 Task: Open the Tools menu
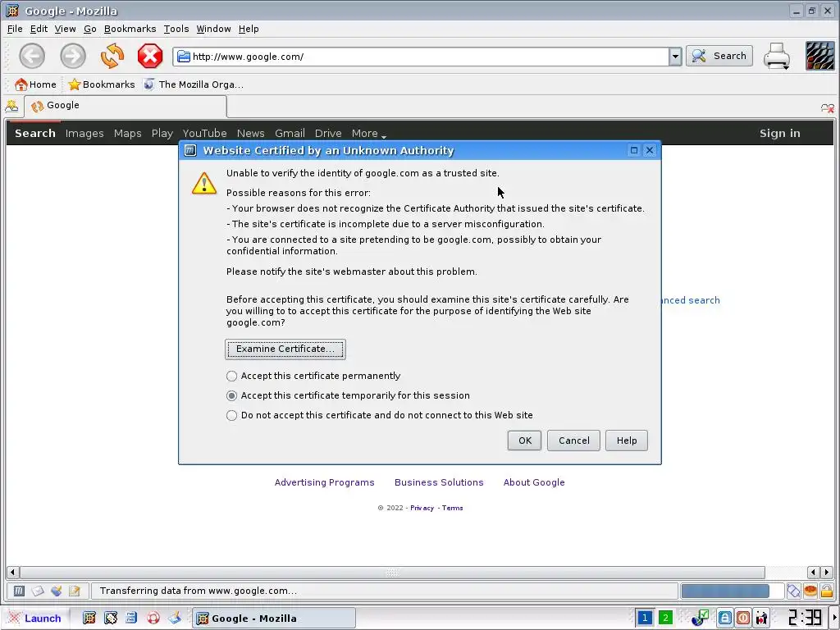(176, 29)
